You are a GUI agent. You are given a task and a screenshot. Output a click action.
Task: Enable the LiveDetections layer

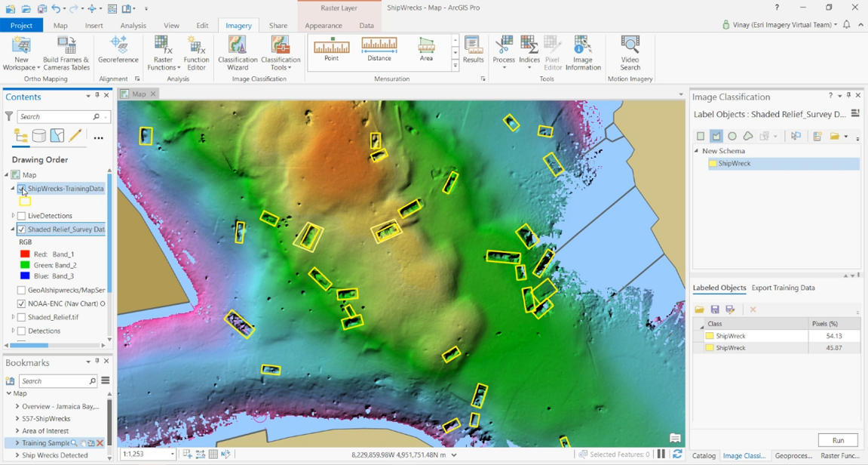click(20, 215)
